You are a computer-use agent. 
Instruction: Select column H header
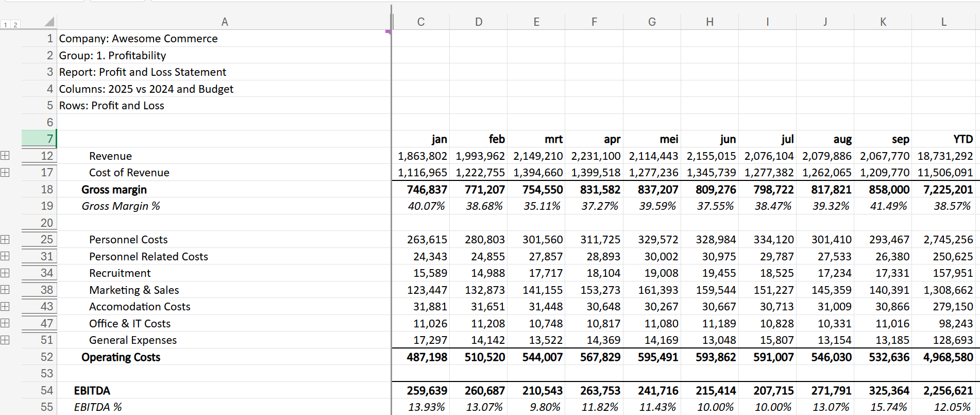coord(709,22)
